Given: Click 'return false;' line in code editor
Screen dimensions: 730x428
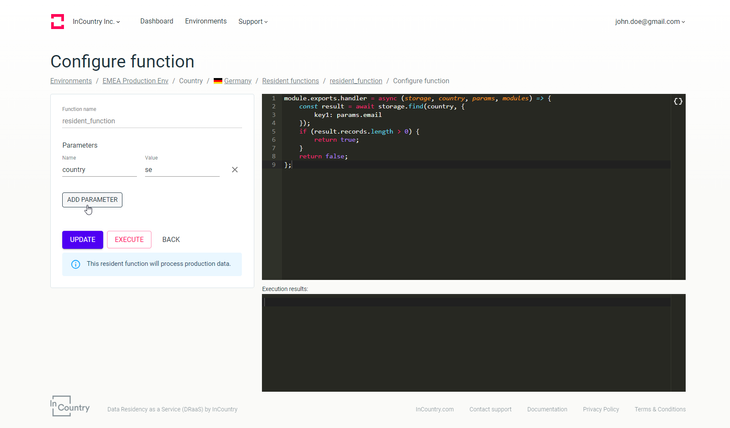Looking at the screenshot, I should tap(323, 156).
